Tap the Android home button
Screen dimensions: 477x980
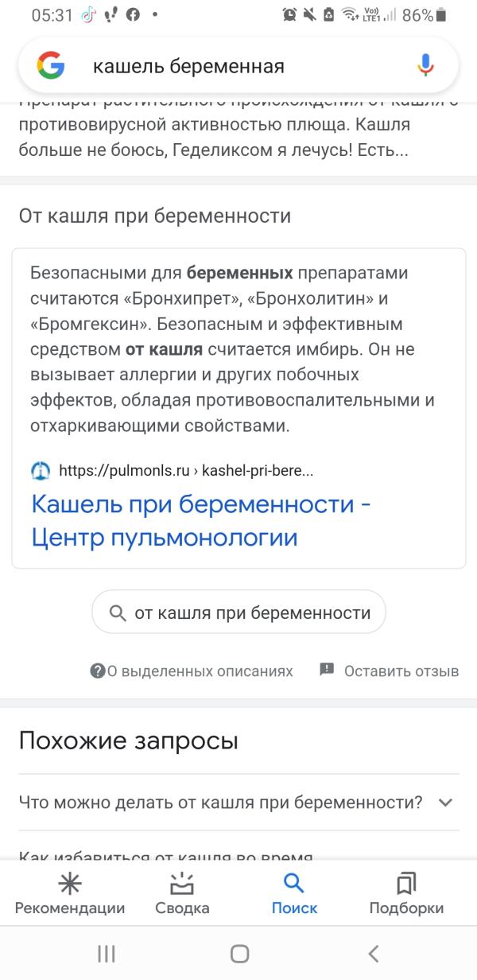coord(239,954)
